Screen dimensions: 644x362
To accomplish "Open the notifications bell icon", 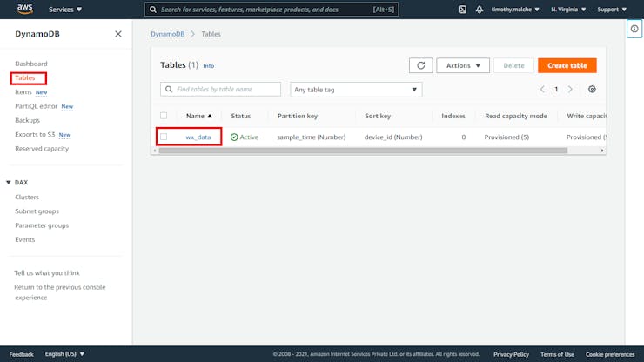I will [480, 10].
